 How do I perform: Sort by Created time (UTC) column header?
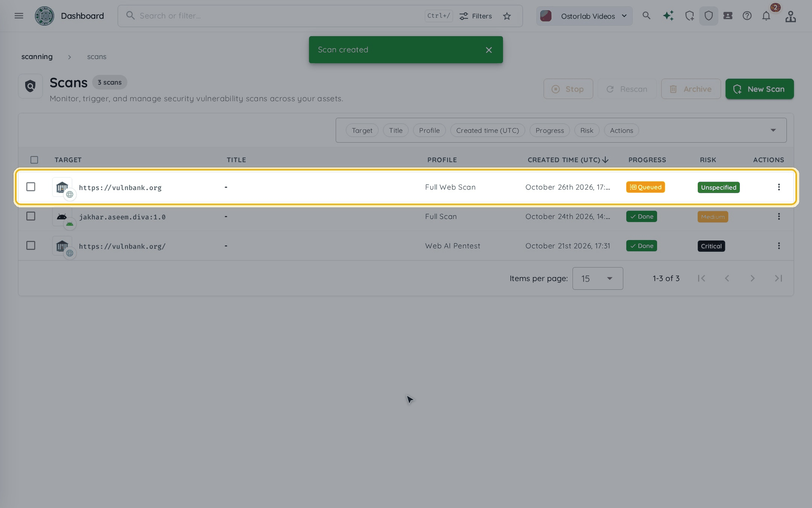(x=568, y=160)
